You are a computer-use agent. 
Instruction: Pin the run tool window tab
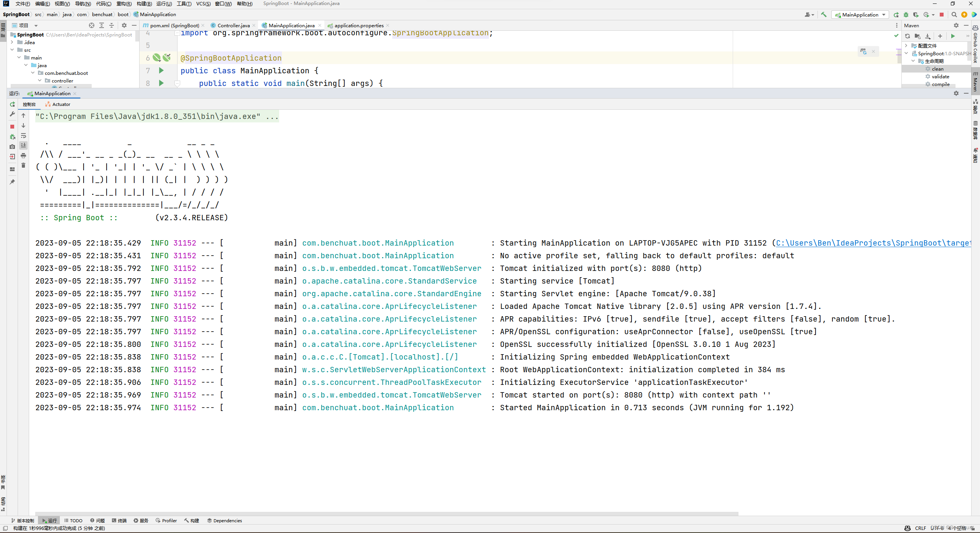[12, 182]
